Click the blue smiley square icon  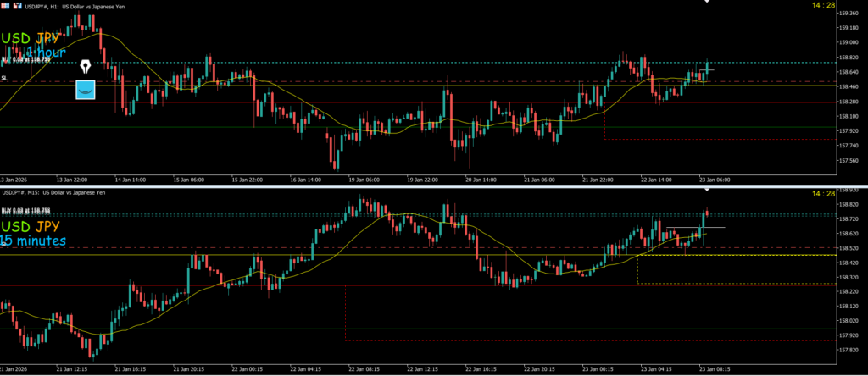point(86,89)
